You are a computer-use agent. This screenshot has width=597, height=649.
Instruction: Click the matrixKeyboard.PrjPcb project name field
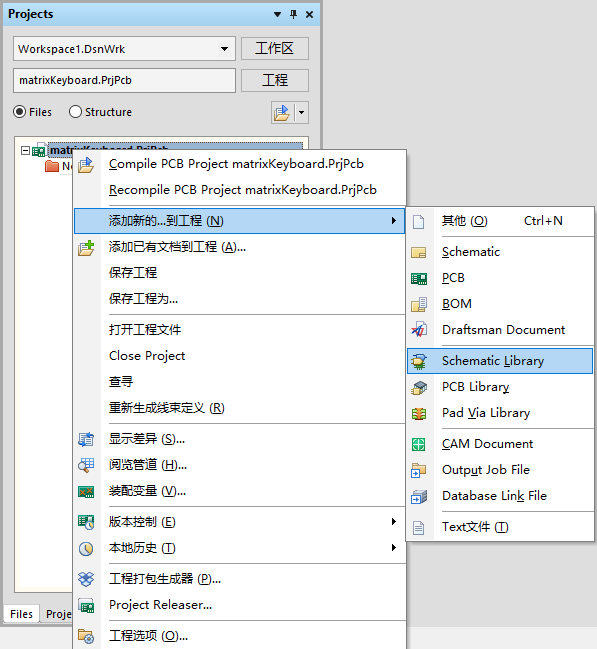pos(124,80)
